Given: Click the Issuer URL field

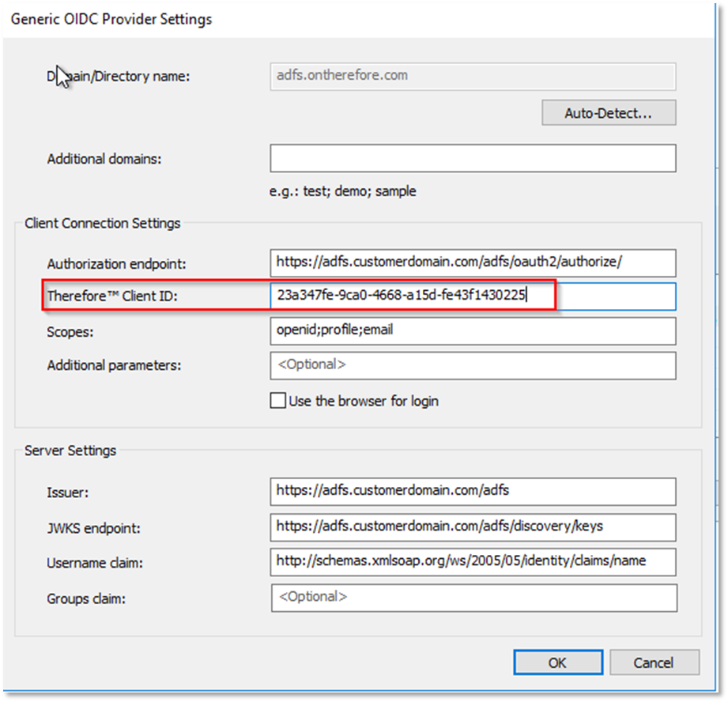Looking at the screenshot, I should tap(472, 491).
